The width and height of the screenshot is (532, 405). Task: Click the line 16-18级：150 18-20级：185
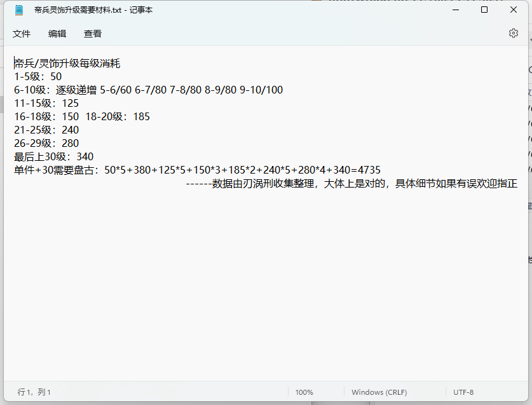click(x=82, y=116)
